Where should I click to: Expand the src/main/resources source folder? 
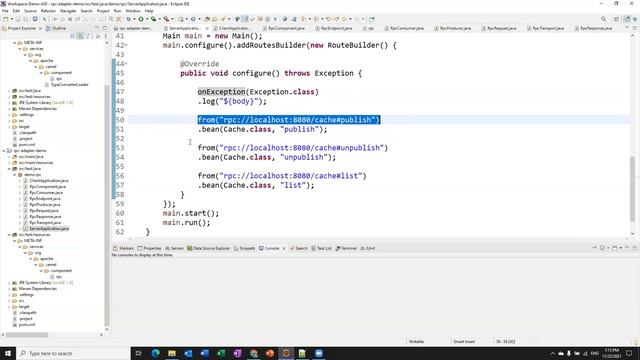(9, 163)
